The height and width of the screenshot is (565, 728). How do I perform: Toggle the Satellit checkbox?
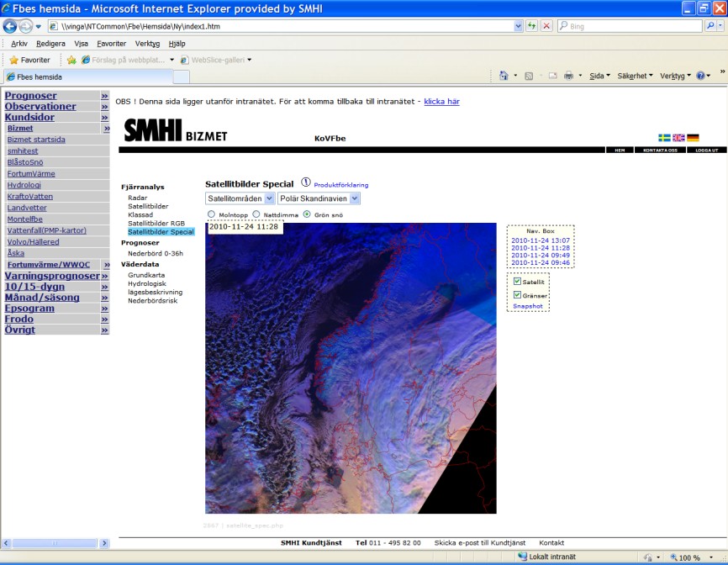click(517, 282)
